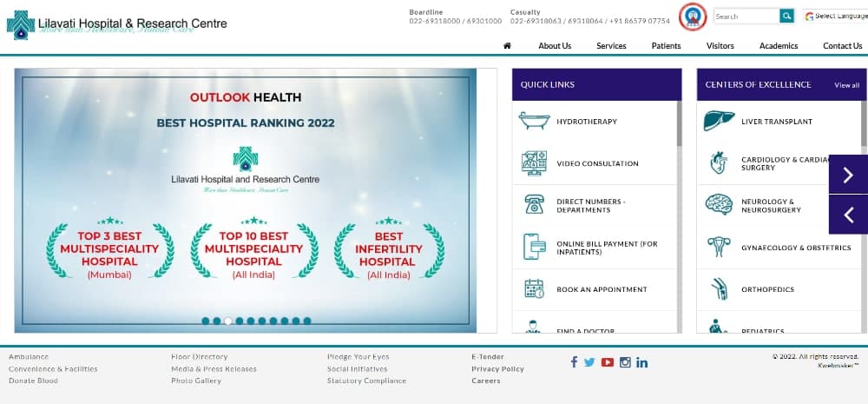The height and width of the screenshot is (404, 868).
Task: Go to next slide with right arrow
Action: [x=848, y=175]
